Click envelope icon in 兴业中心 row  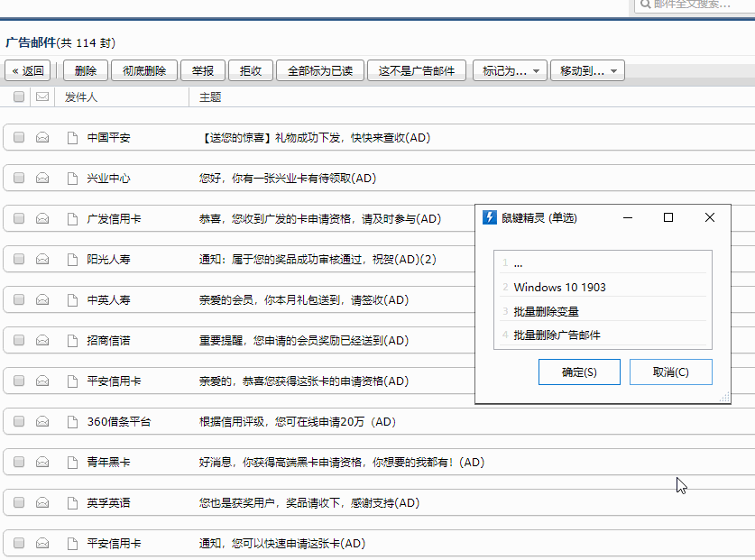point(42,179)
